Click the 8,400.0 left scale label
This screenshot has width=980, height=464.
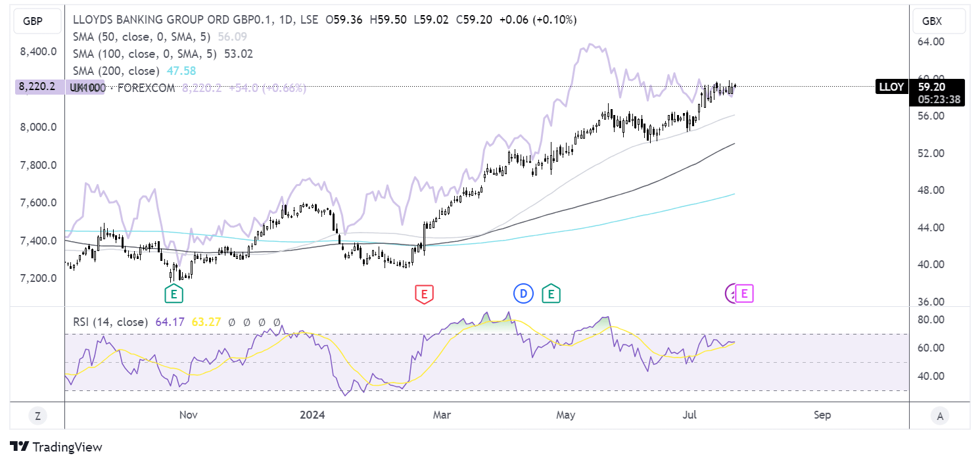pyautogui.click(x=38, y=51)
